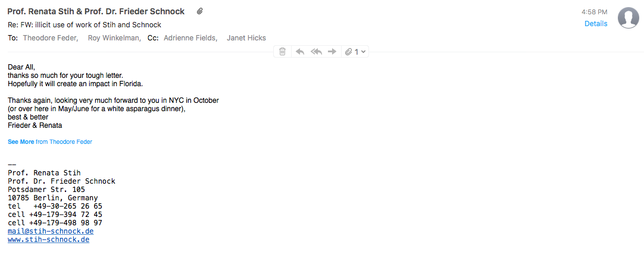Expand the attachment count dropdown chevron

tap(363, 52)
